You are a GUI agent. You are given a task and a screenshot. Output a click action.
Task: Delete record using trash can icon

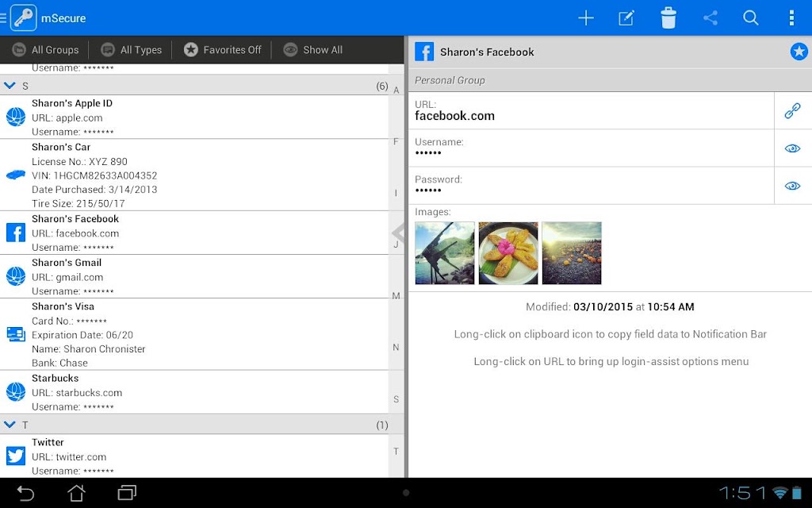[x=668, y=18]
